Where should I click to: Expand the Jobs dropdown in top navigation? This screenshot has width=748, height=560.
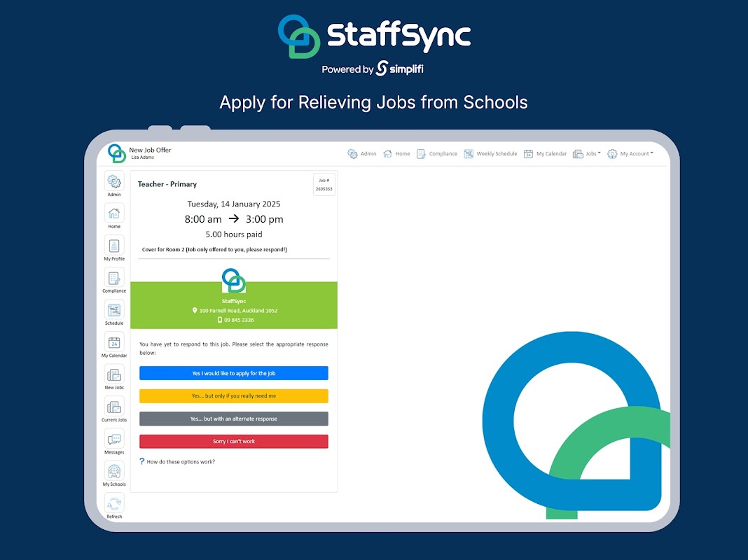click(587, 154)
